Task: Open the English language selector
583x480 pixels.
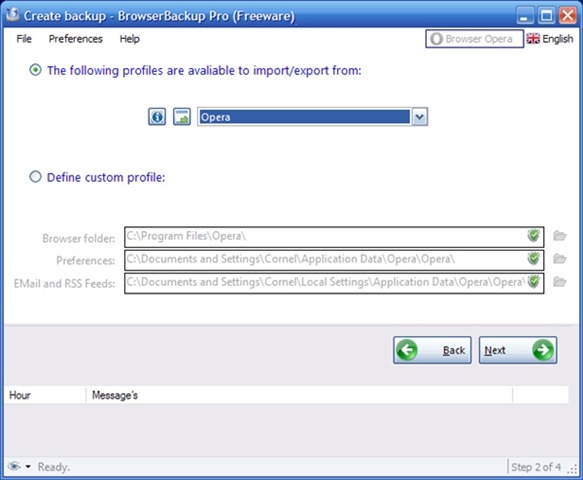Action: (x=550, y=39)
